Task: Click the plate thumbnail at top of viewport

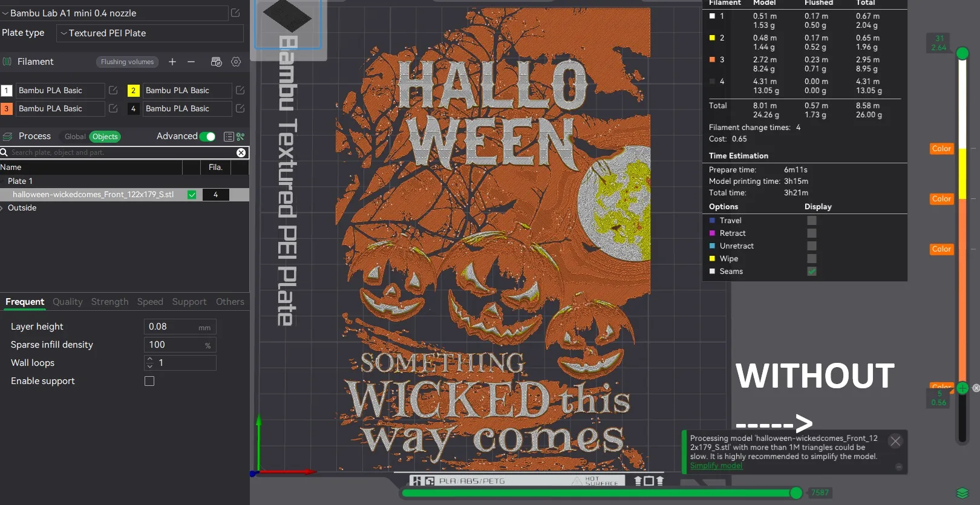Action: tap(288, 24)
